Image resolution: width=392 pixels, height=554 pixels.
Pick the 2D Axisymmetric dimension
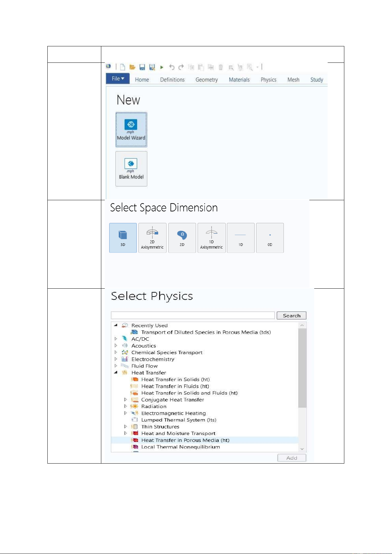pyautogui.click(x=152, y=238)
